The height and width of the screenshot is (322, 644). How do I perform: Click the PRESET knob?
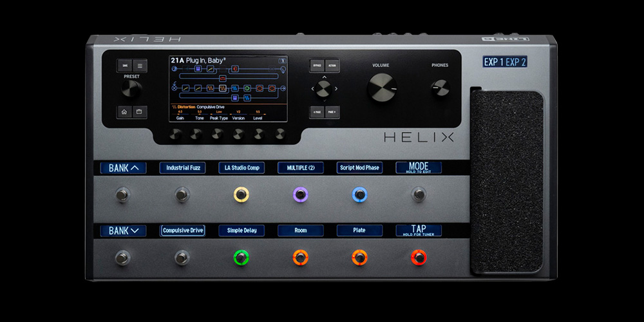click(131, 89)
